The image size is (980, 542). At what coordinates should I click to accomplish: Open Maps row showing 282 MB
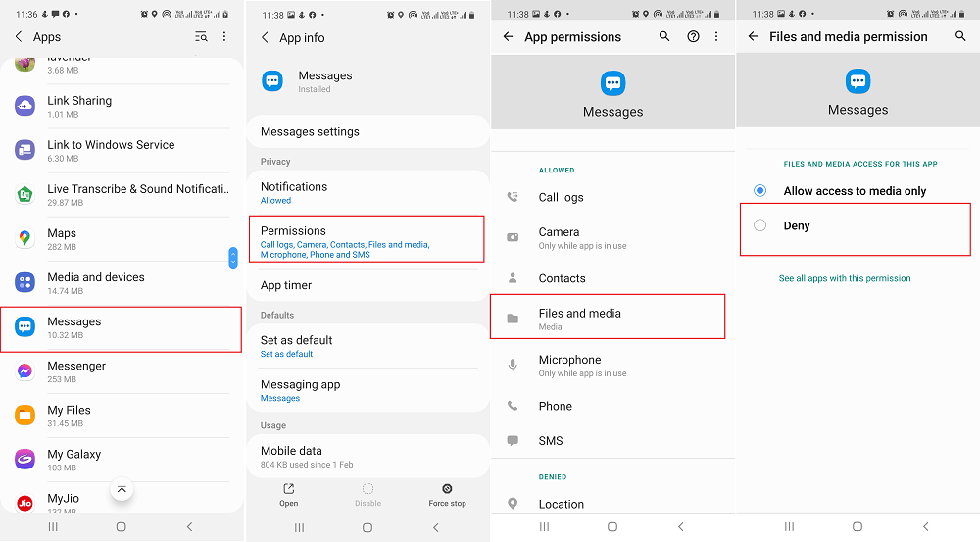click(x=122, y=239)
